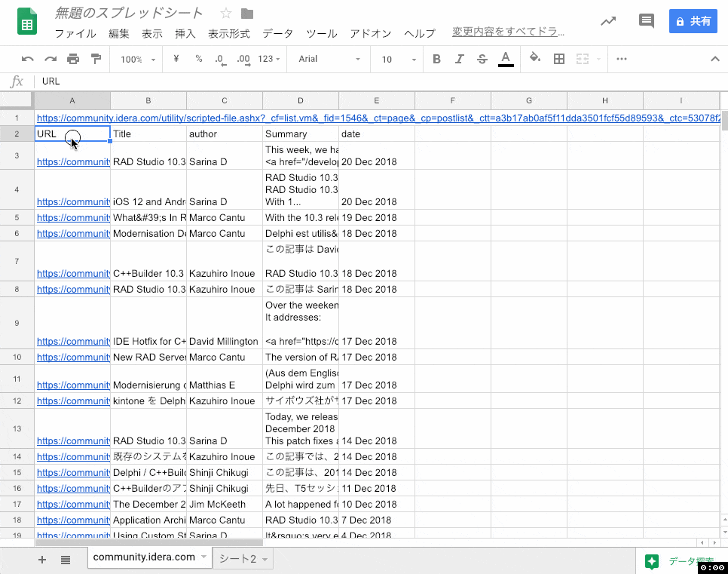728x574 pixels.
Task: Open the zoom 100% dropdown
Action: (x=137, y=60)
